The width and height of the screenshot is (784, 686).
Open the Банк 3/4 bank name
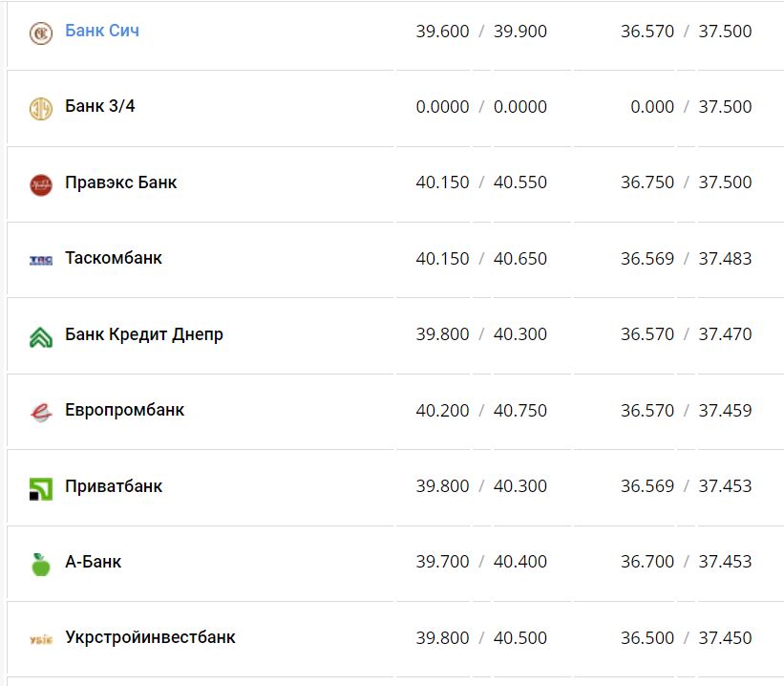coord(100,106)
